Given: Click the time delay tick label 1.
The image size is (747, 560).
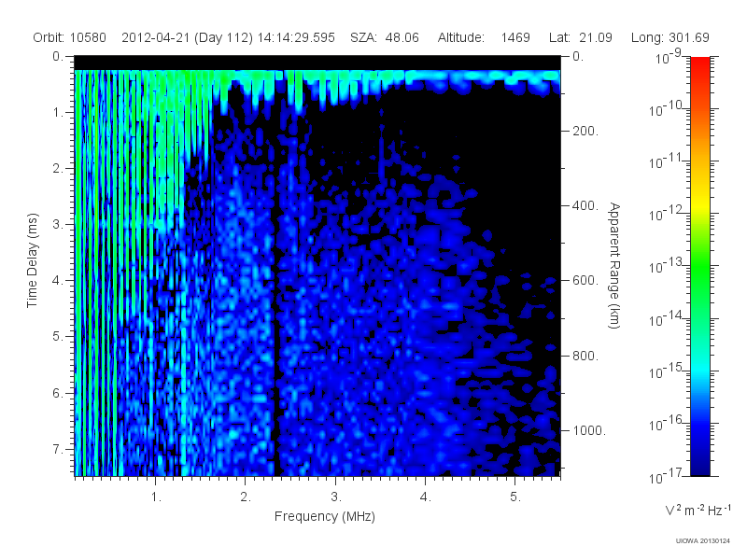Looking at the screenshot, I should [x=58, y=112].
